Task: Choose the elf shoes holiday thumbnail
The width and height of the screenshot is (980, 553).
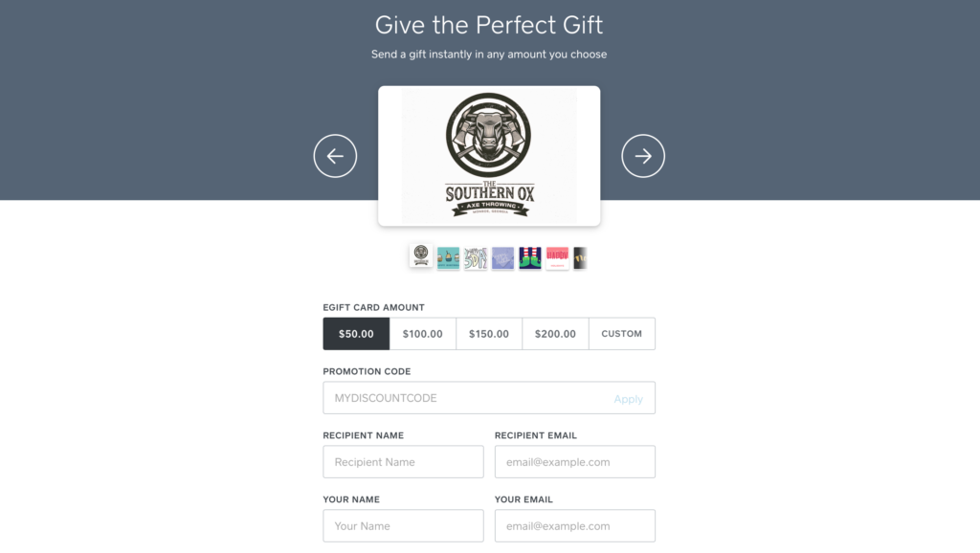Action: (x=530, y=258)
